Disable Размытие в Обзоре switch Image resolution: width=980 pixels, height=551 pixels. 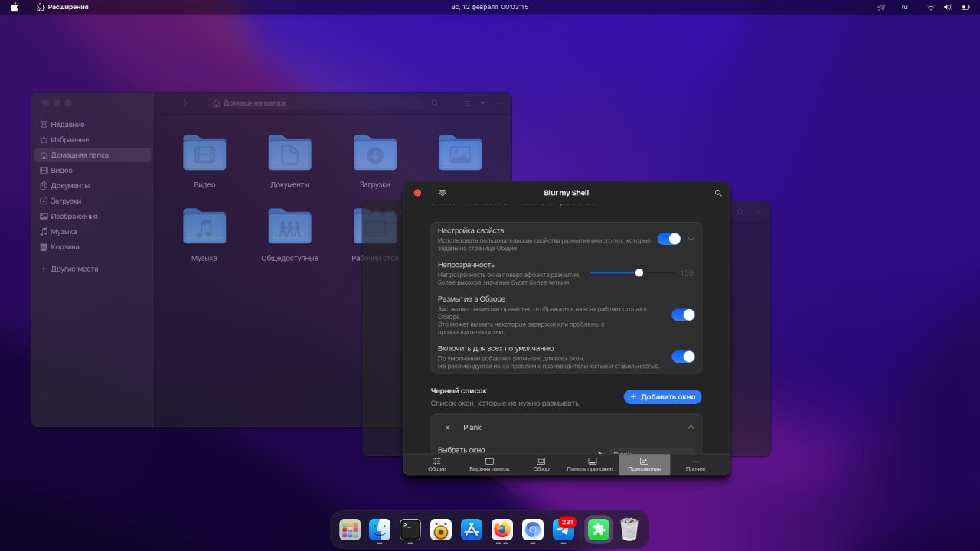(683, 315)
